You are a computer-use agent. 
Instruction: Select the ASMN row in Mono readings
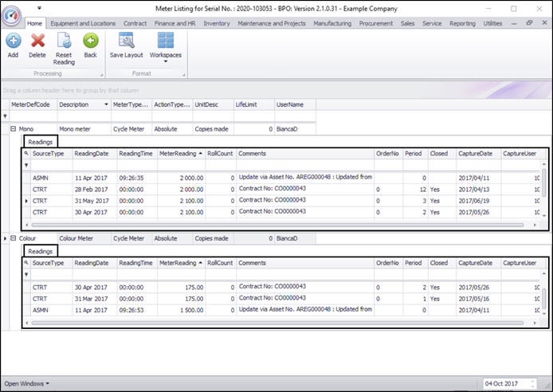tap(40, 177)
